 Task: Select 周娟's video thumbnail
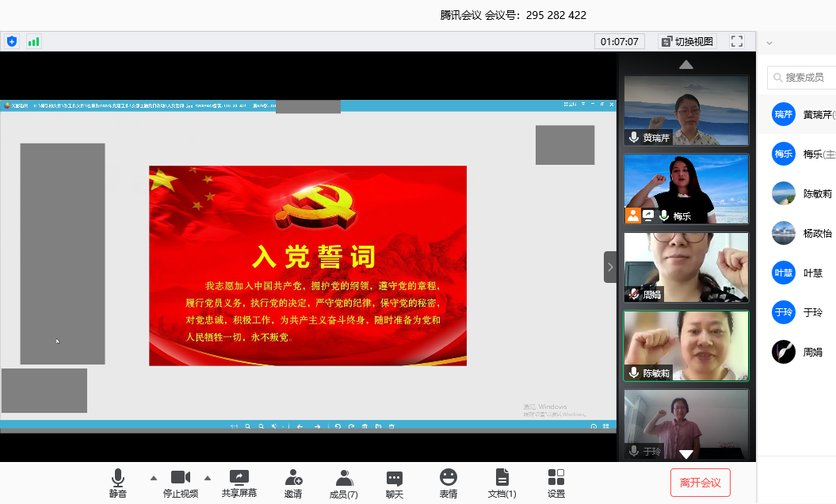pos(686,267)
